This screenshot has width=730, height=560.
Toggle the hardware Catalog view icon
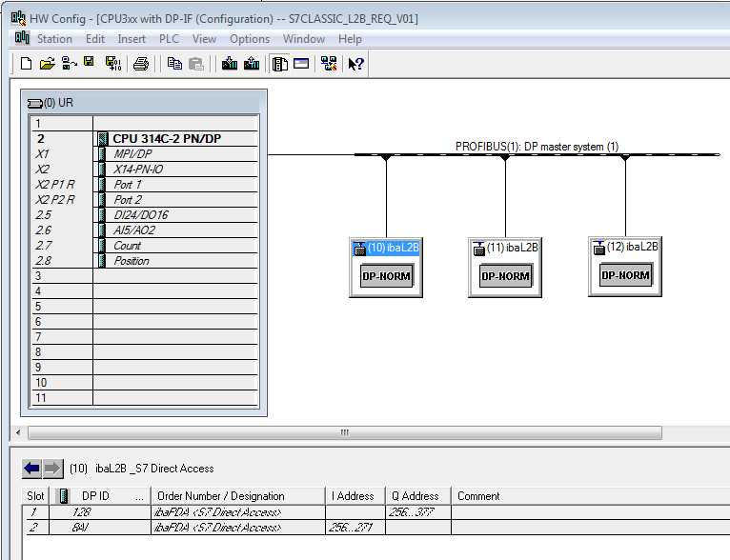tap(280, 64)
